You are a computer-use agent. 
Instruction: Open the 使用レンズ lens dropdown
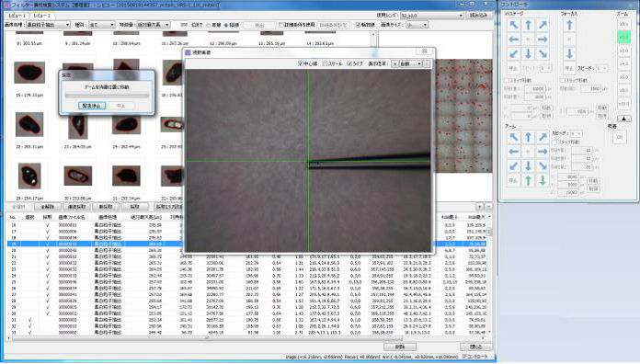pos(432,15)
